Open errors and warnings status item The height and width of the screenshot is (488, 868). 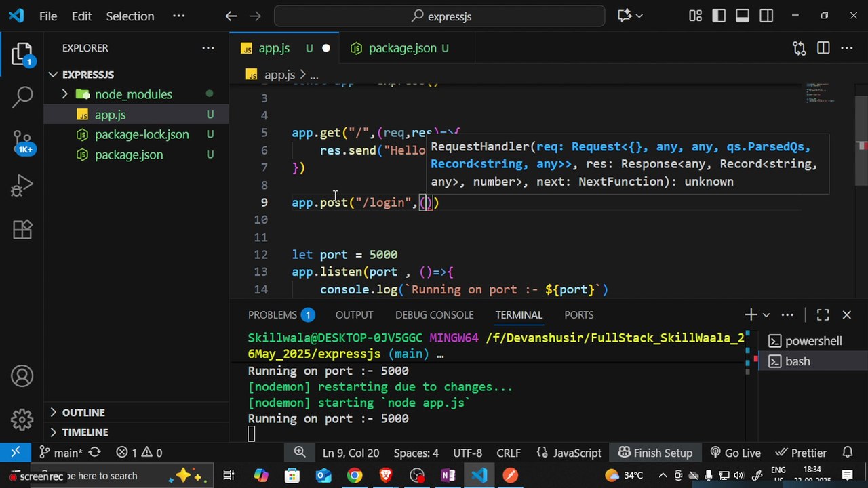click(138, 452)
